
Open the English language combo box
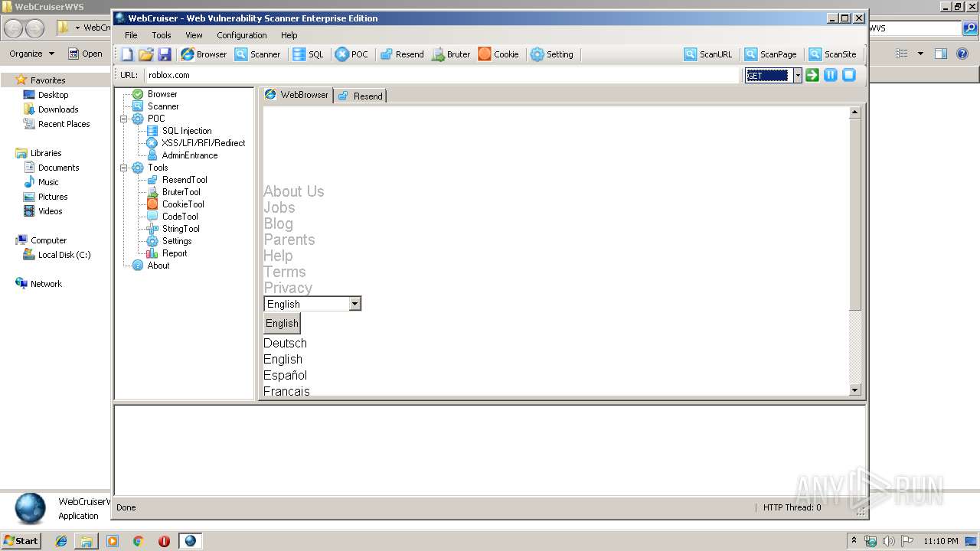click(x=312, y=304)
